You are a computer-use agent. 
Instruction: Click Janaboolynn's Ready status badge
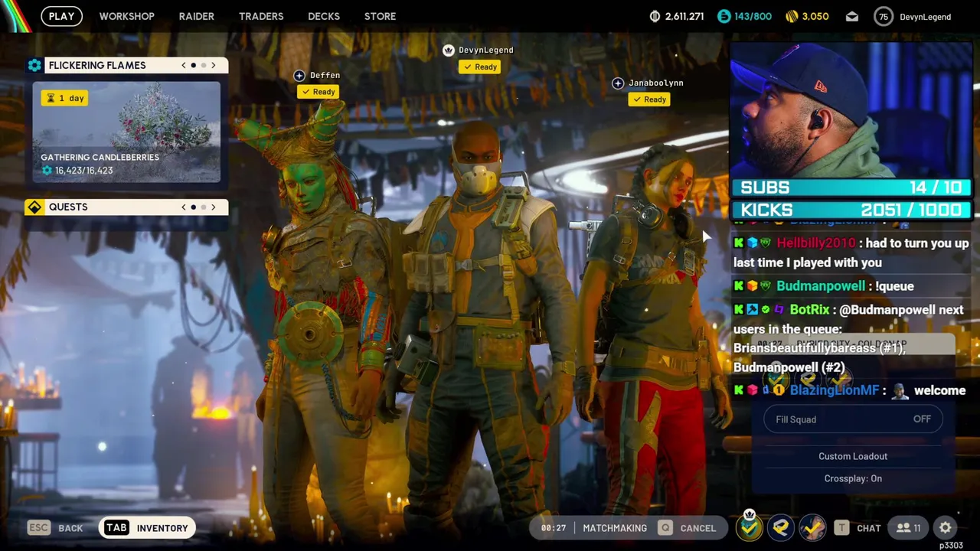(649, 99)
